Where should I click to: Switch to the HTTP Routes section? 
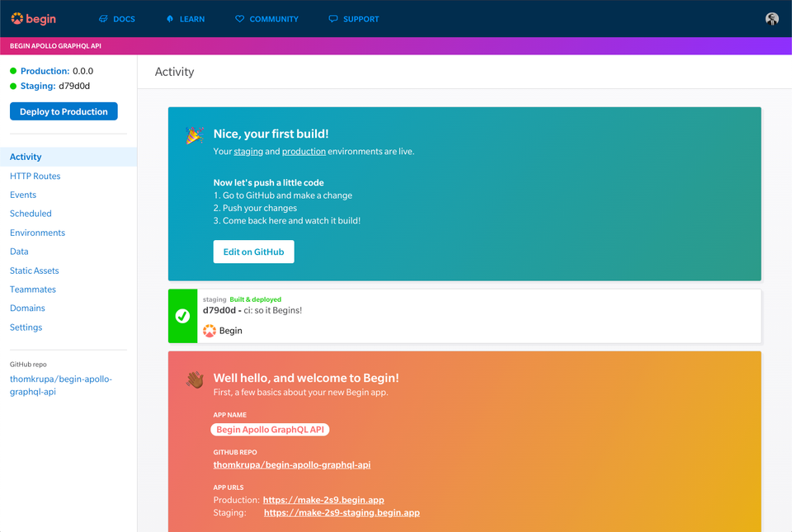point(35,176)
